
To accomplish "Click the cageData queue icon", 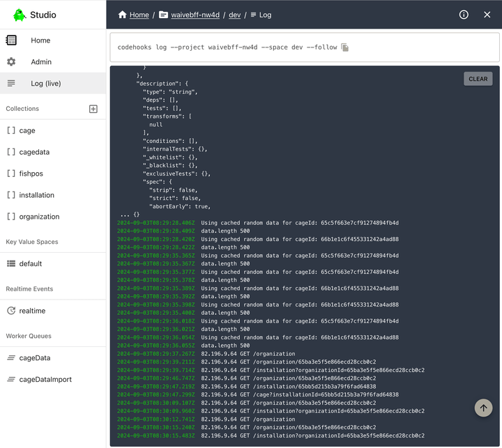I will [x=11, y=357].
